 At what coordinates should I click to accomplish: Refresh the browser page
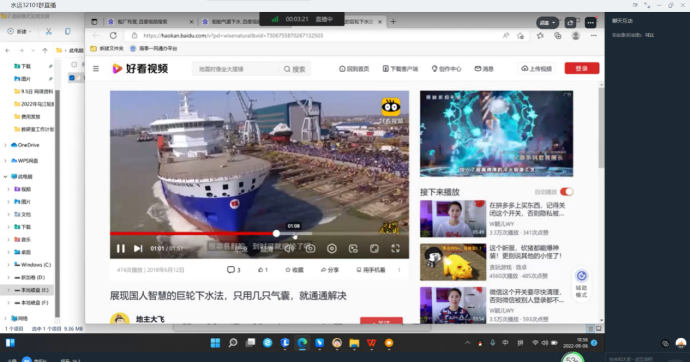(113, 36)
